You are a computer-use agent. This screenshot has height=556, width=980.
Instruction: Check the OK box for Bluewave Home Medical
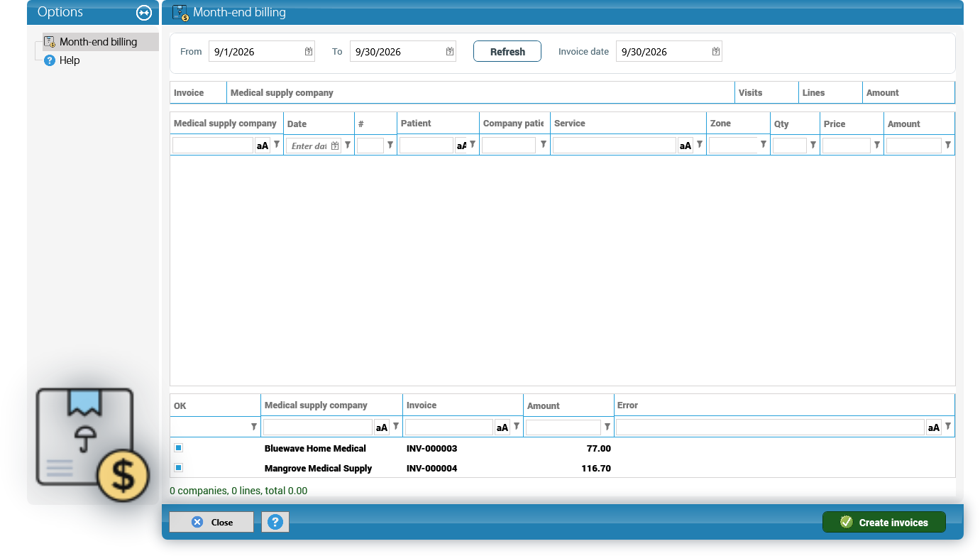(178, 448)
